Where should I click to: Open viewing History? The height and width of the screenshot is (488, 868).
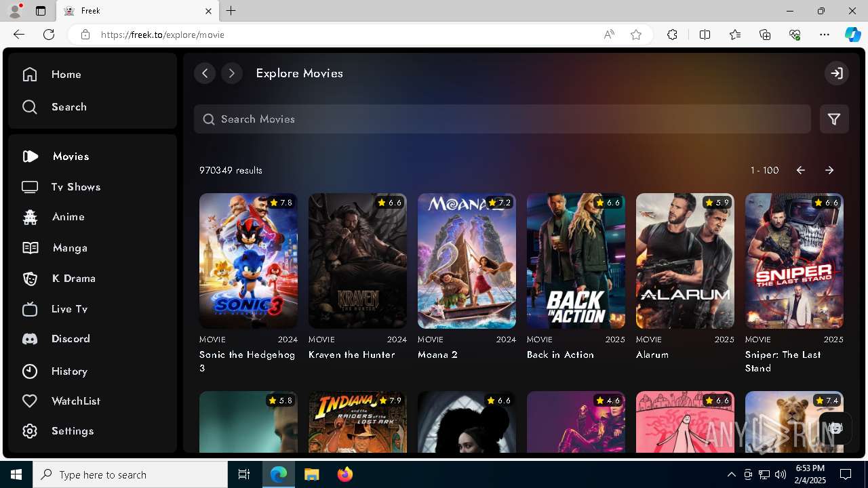(54, 371)
